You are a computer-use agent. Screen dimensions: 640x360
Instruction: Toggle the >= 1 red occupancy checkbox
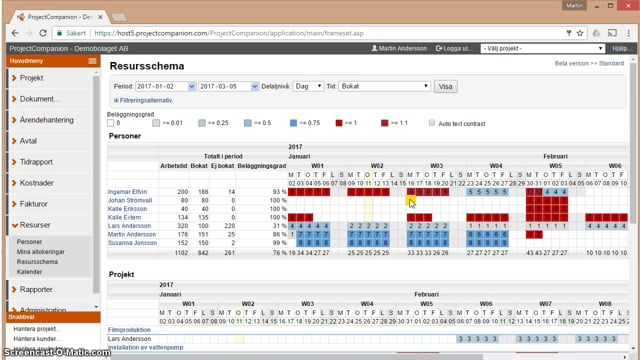(339, 123)
